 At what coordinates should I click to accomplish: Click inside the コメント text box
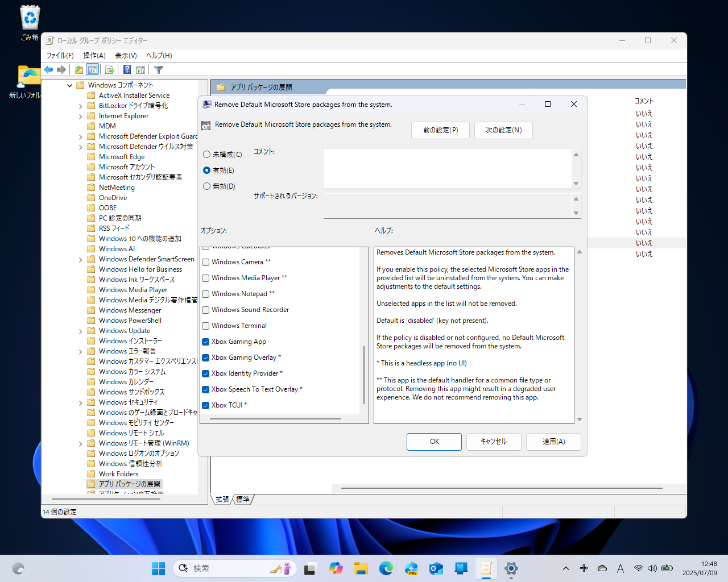coord(447,168)
